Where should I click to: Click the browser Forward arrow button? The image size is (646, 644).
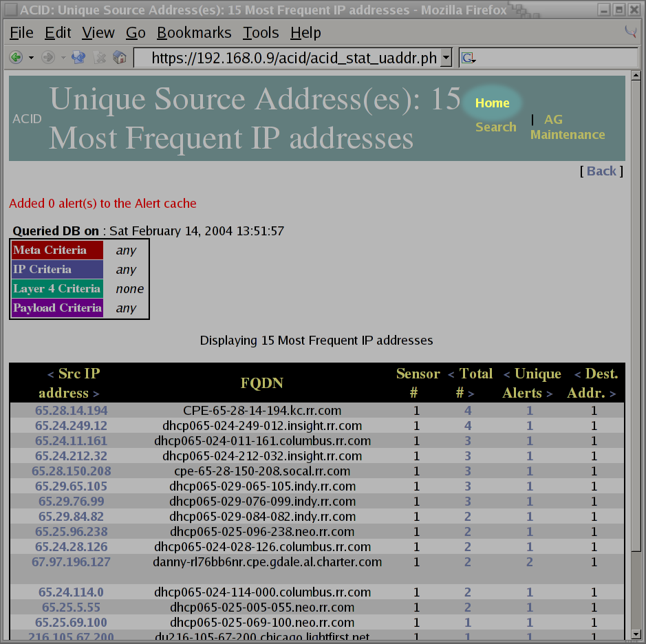point(47,58)
